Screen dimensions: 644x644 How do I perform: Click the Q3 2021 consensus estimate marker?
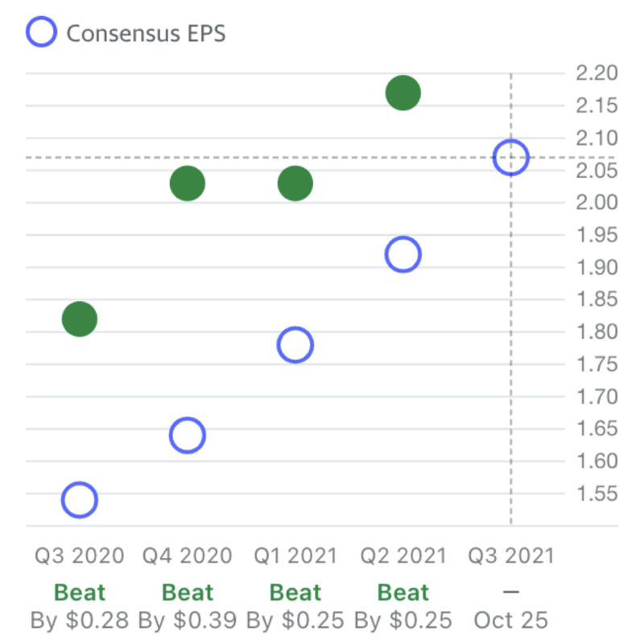tap(511, 157)
